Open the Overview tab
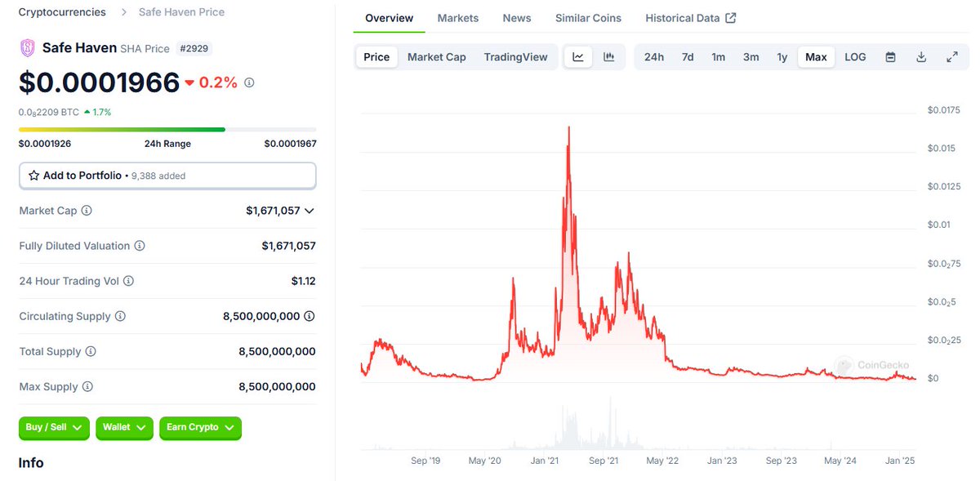Screen dimensions: 980x481 coord(389,18)
